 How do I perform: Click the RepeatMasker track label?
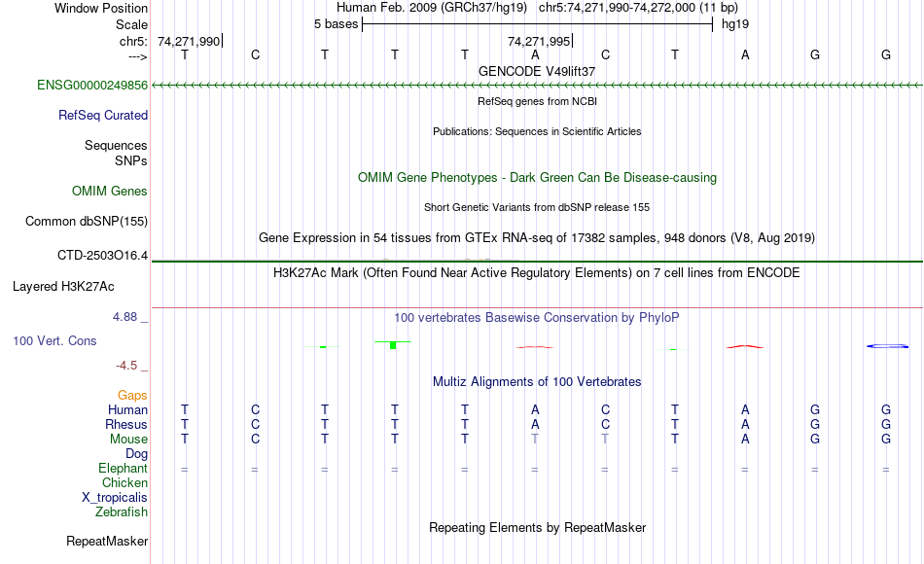pyautogui.click(x=107, y=541)
